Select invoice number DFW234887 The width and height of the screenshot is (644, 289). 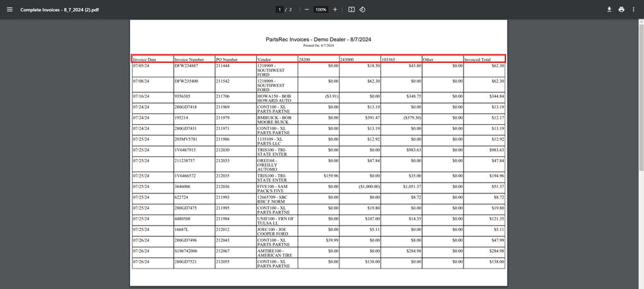(x=186, y=66)
